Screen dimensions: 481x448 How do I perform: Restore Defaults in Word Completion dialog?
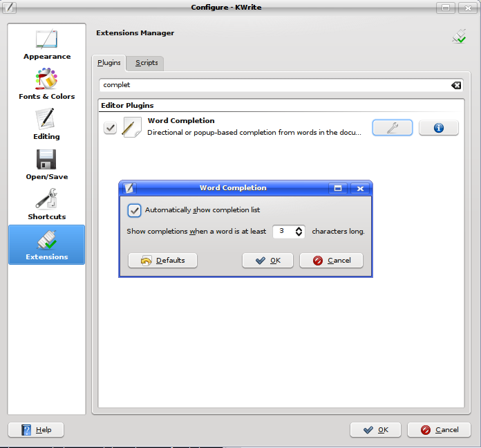[162, 261]
